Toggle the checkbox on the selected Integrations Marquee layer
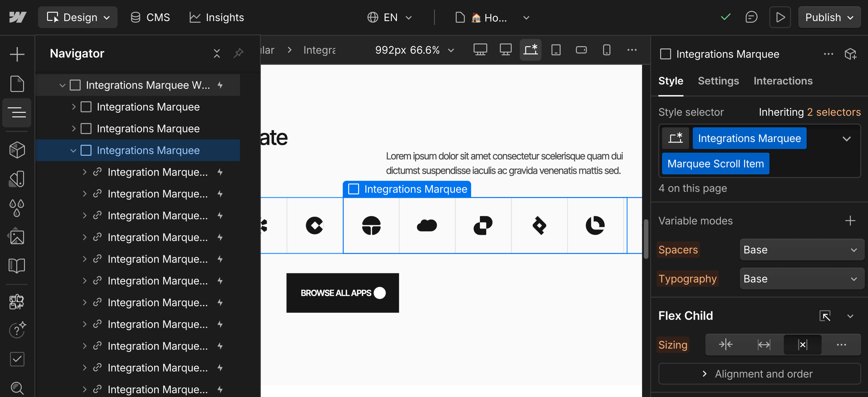The height and width of the screenshot is (397, 868). click(x=86, y=151)
